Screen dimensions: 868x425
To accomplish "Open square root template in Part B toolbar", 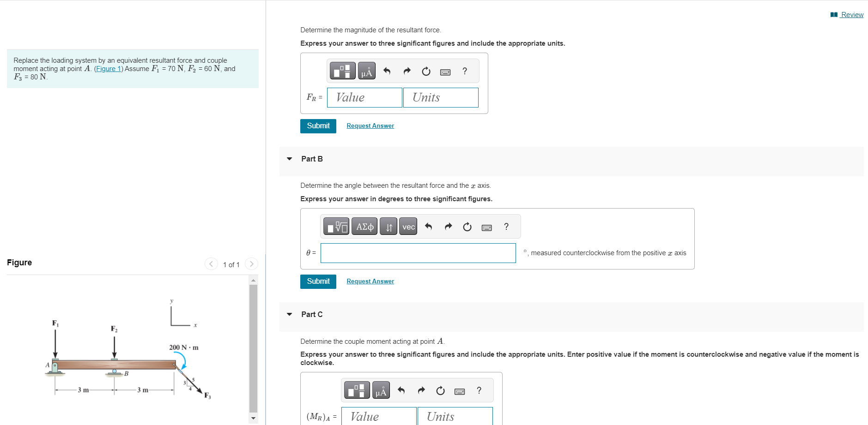I will coord(336,226).
